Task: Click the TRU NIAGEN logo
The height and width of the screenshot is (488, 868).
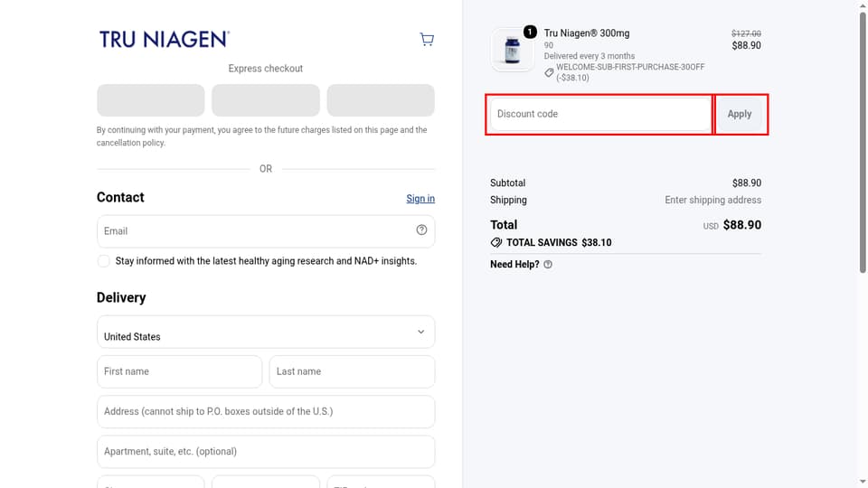Action: coord(165,39)
